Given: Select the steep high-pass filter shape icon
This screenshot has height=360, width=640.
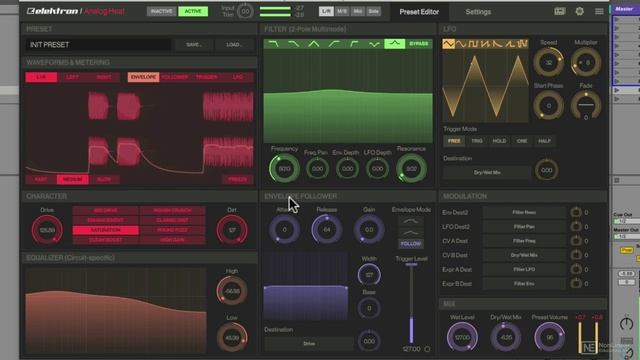Looking at the screenshot, I should point(354,44).
